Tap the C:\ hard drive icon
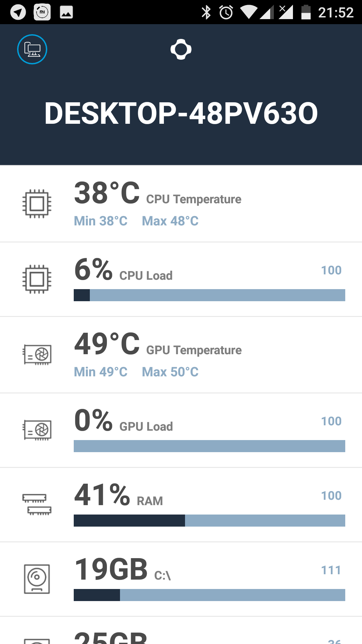The height and width of the screenshot is (644, 362). tap(37, 579)
